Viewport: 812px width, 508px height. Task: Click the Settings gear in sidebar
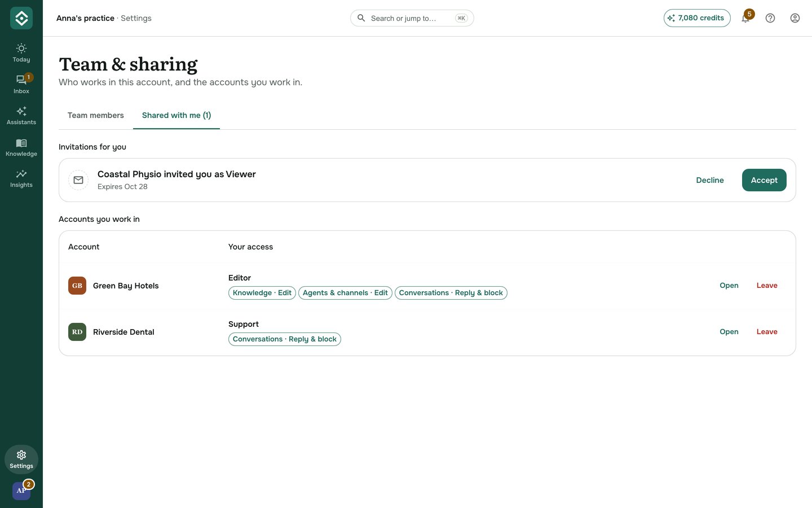click(x=21, y=459)
